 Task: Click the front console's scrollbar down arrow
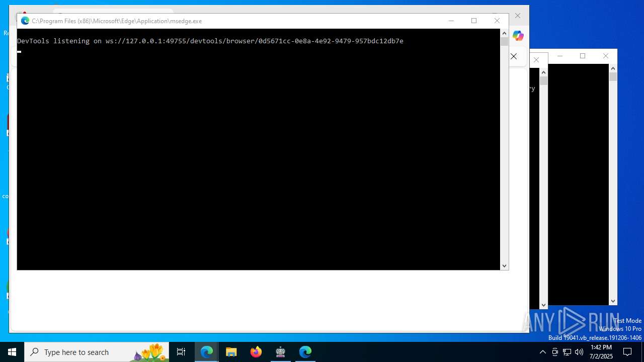504,266
